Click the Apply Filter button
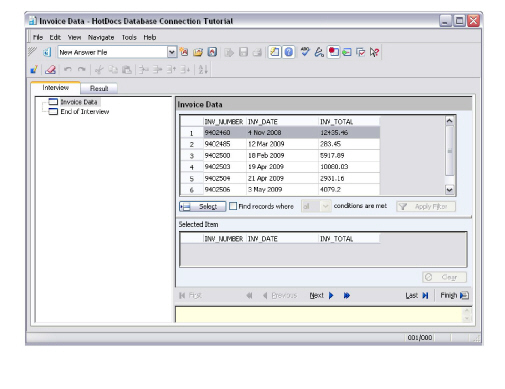Image resolution: width=505 pixels, height=389 pixels. pos(426,206)
